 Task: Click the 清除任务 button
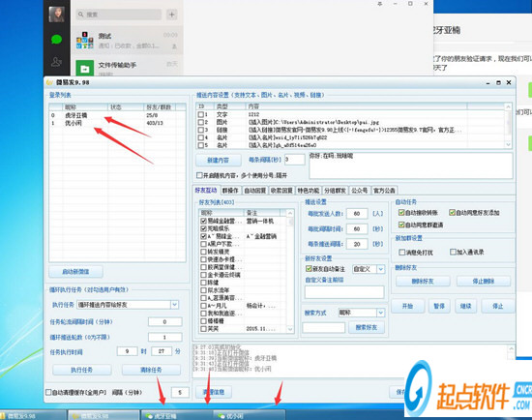(151, 370)
